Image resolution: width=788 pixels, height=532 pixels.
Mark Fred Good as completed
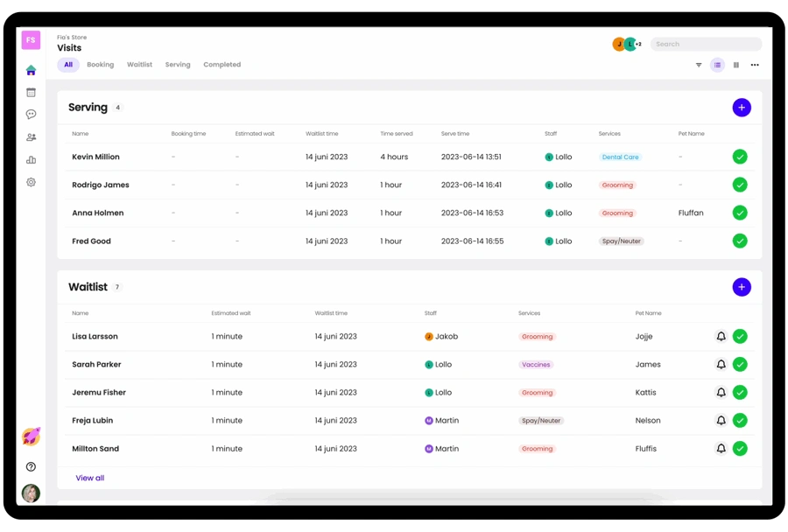[739, 241]
